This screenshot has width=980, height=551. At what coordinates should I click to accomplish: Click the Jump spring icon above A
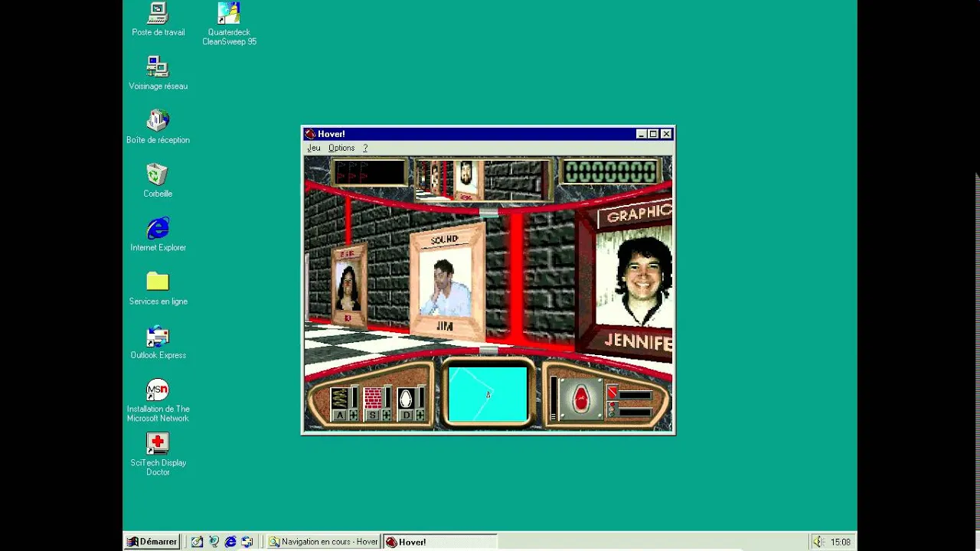[x=339, y=398]
